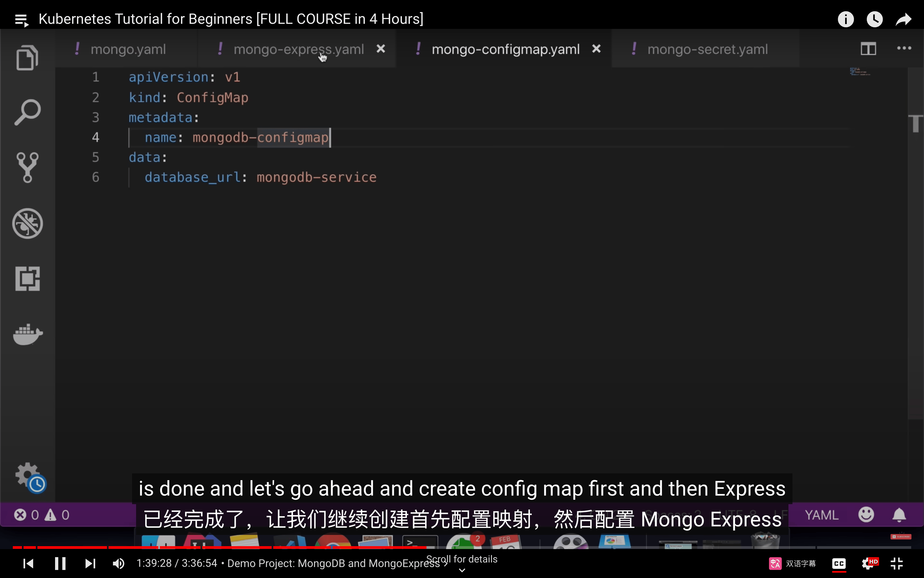Toggle closed captions CC
924x578 pixels.
839,564
